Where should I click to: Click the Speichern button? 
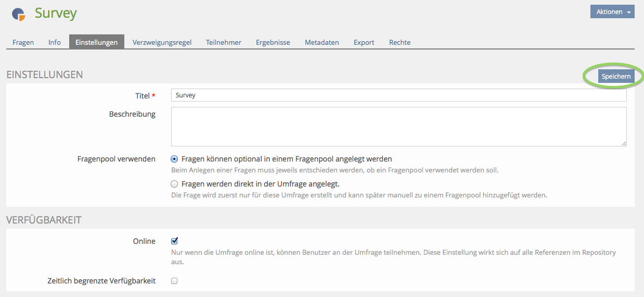[616, 77]
